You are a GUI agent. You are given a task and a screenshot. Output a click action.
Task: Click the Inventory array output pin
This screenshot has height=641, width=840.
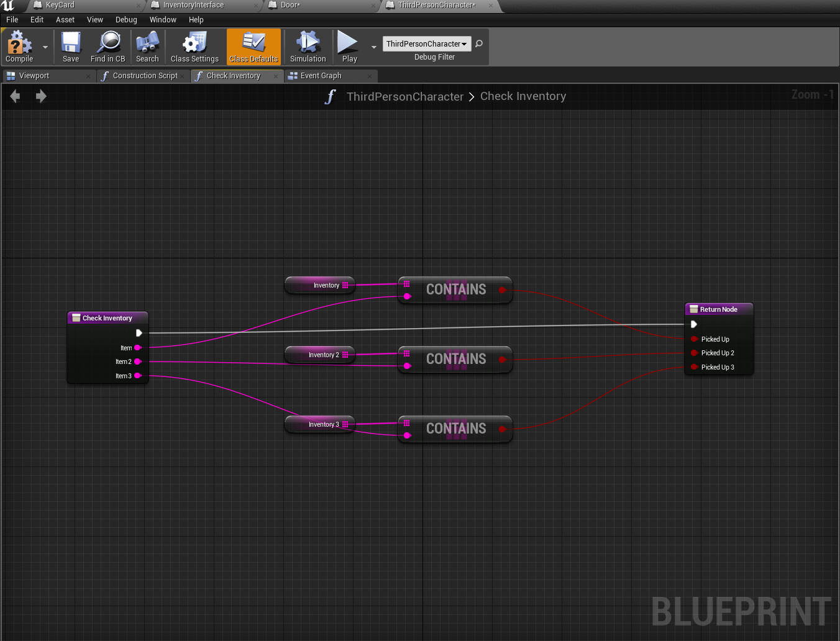pos(345,285)
